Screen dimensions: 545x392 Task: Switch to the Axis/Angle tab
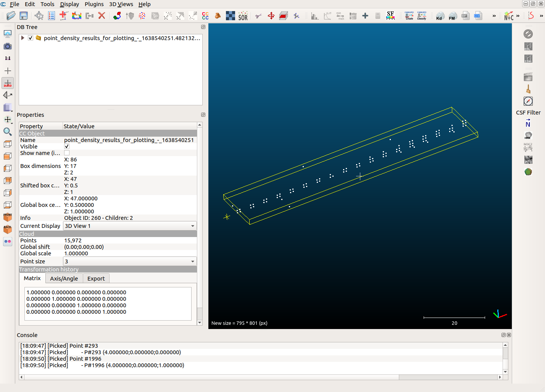[64, 278]
